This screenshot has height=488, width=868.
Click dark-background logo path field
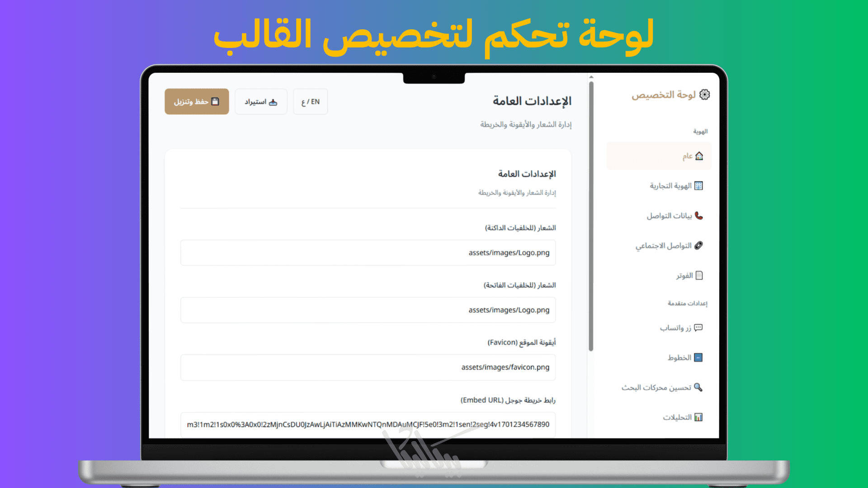[x=368, y=253]
